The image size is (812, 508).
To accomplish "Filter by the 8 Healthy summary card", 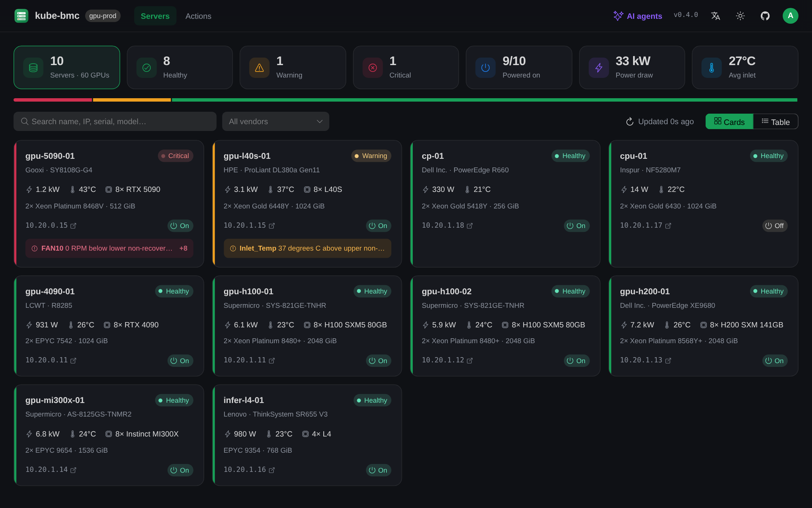I will 180,67.
